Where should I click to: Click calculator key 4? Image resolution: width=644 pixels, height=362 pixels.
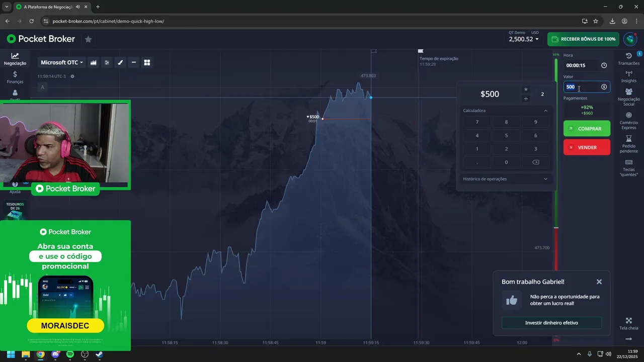point(477,136)
